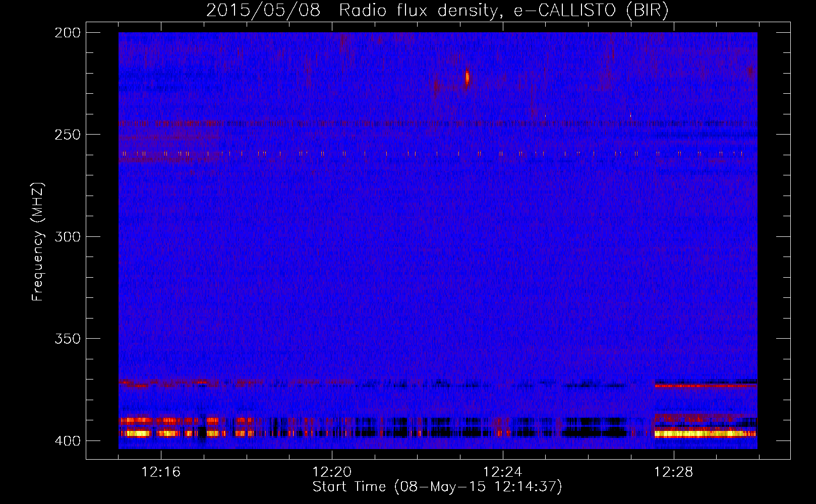Click the 12:24 time tick label
The width and height of the screenshot is (816, 504).
[x=503, y=472]
